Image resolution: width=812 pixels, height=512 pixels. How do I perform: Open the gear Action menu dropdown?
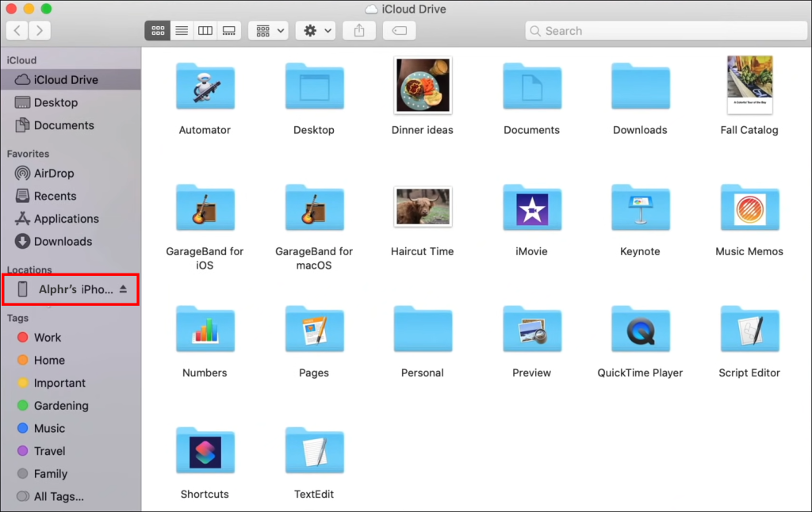point(316,31)
